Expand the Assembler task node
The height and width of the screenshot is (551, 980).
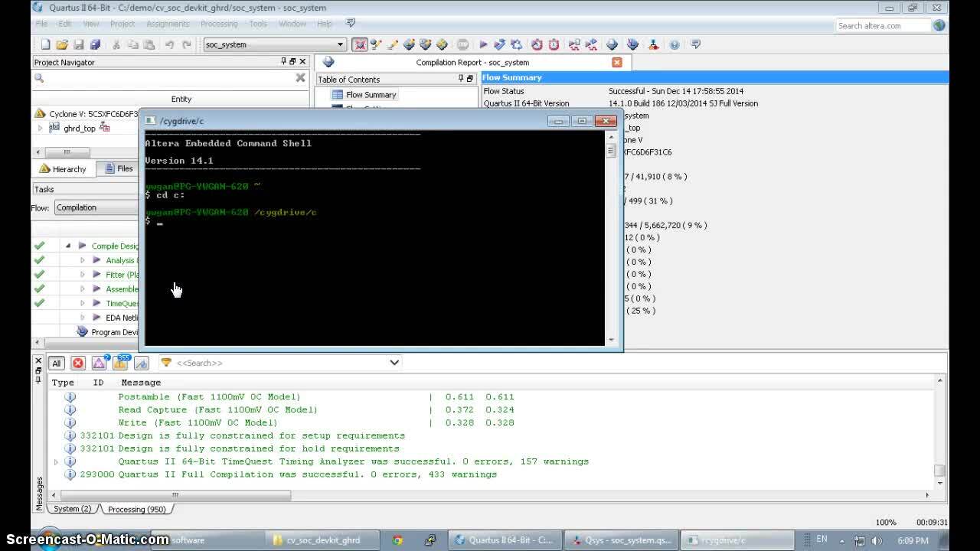83,289
